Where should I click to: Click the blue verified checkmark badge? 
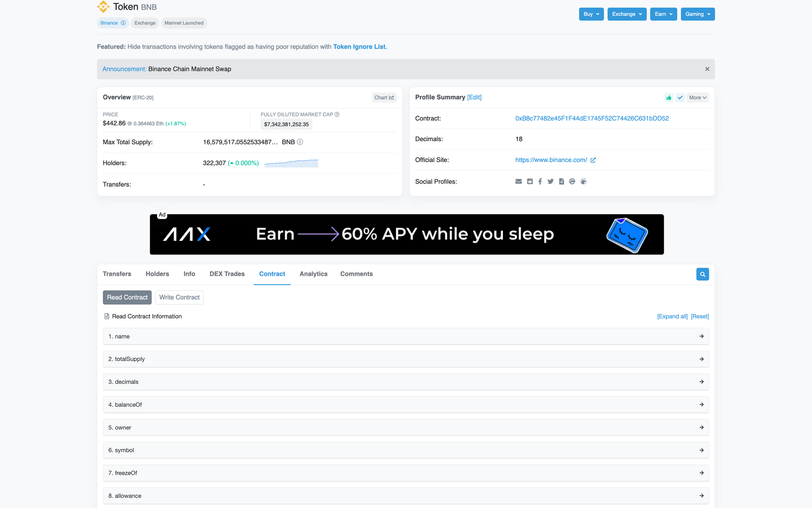[x=680, y=98]
